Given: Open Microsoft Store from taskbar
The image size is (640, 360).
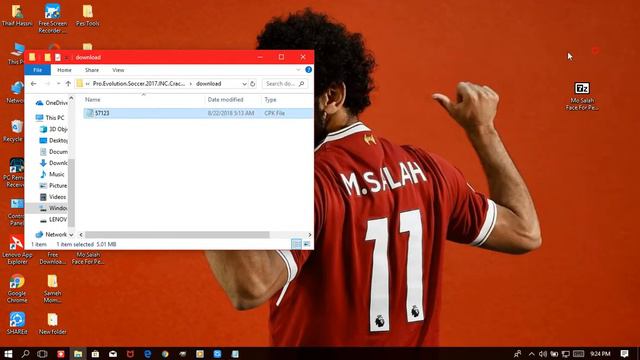Looking at the screenshot, I should coord(95,353).
